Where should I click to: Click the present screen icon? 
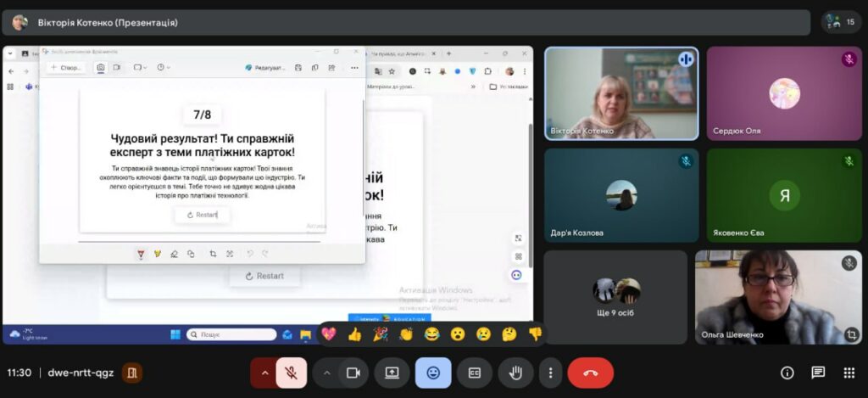point(392,373)
